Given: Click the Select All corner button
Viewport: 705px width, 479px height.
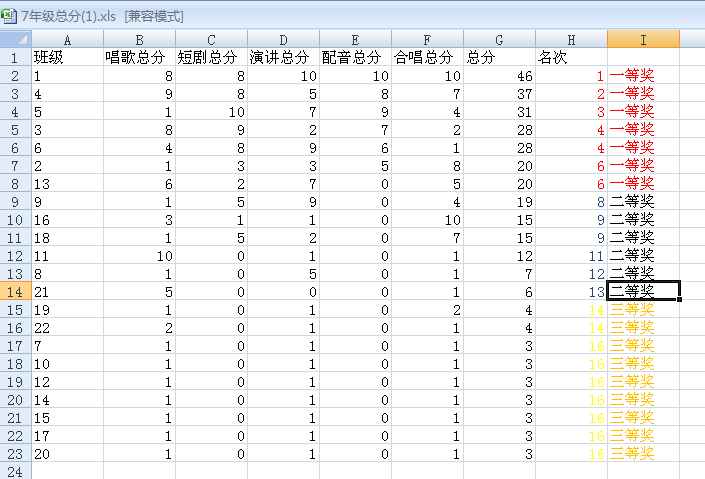Looking at the screenshot, I should tap(15, 39).
